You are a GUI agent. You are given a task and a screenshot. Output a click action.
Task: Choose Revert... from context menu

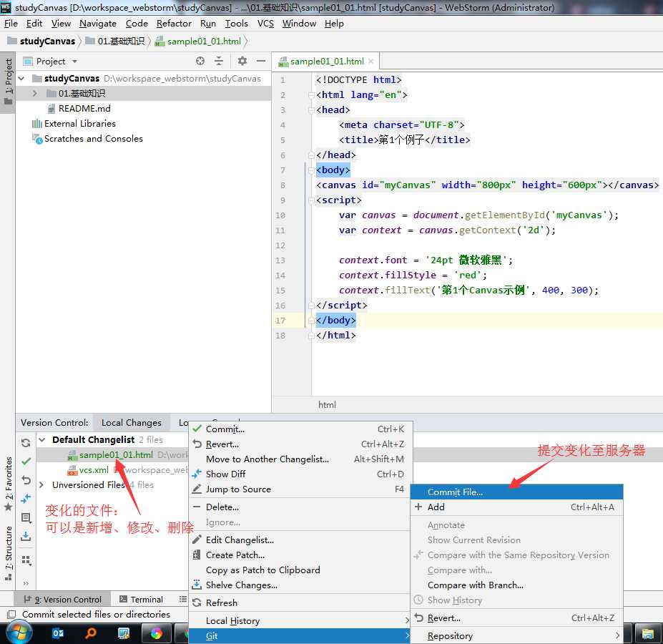(300, 444)
